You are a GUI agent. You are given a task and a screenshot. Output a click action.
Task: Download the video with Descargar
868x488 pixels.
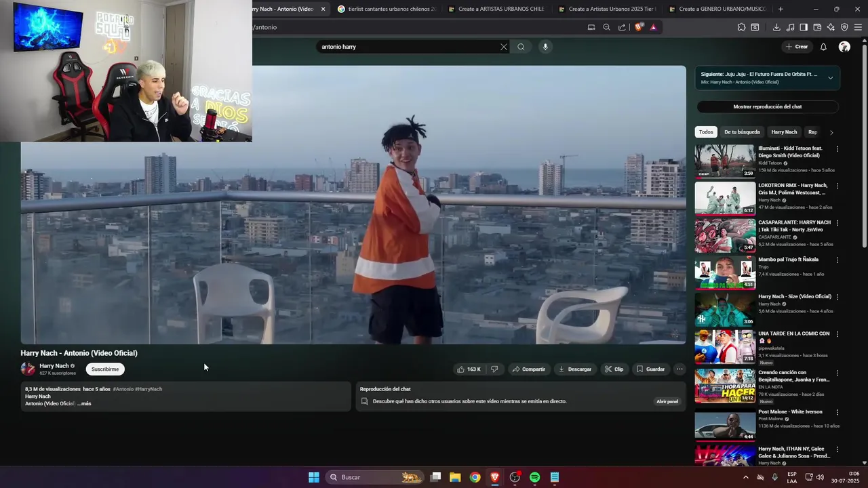pos(575,369)
